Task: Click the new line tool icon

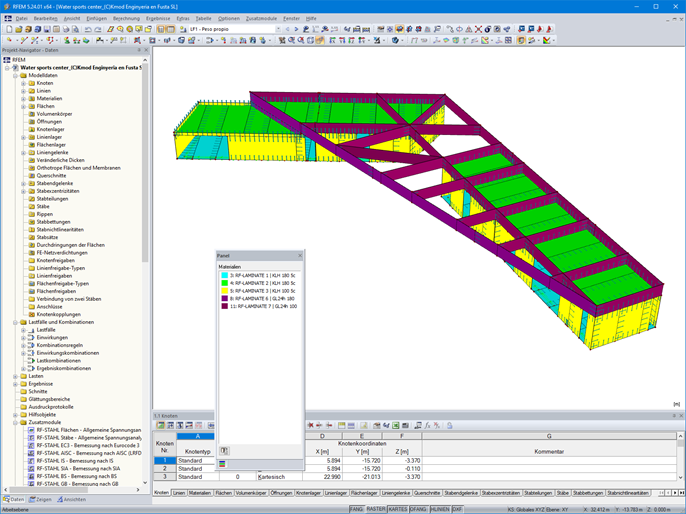Action: (24, 40)
